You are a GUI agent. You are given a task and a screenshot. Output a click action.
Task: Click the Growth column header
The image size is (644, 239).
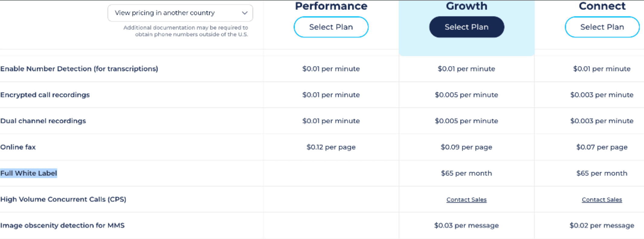tap(466, 6)
